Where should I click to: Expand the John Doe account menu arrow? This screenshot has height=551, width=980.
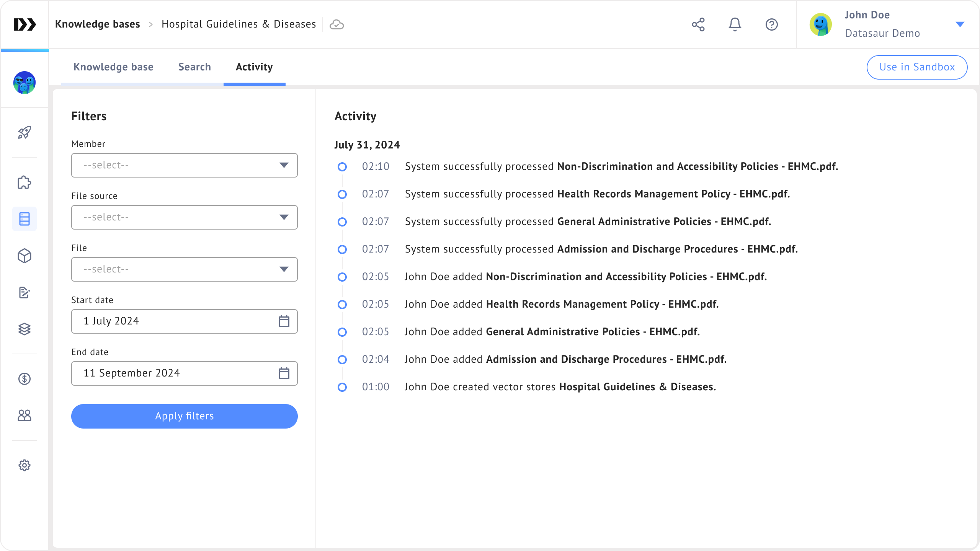[960, 24]
